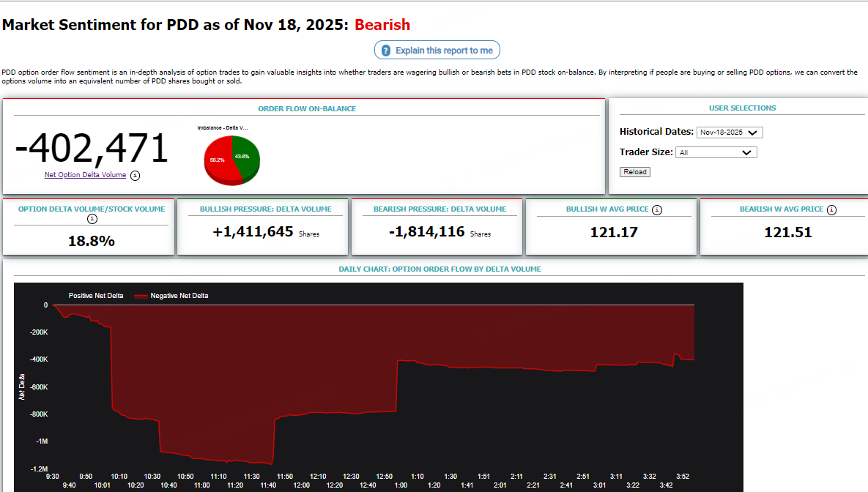Toggle the Positive Net Delta legend entry
This screenshot has width=868, height=492.
click(96, 296)
